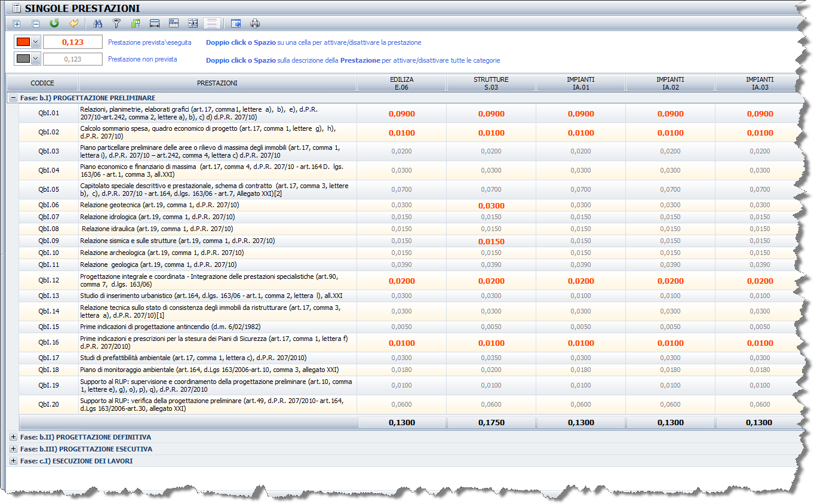This screenshot has height=504, width=814.
Task: Click the STRUTTURE S.03 column header
Action: point(491,83)
